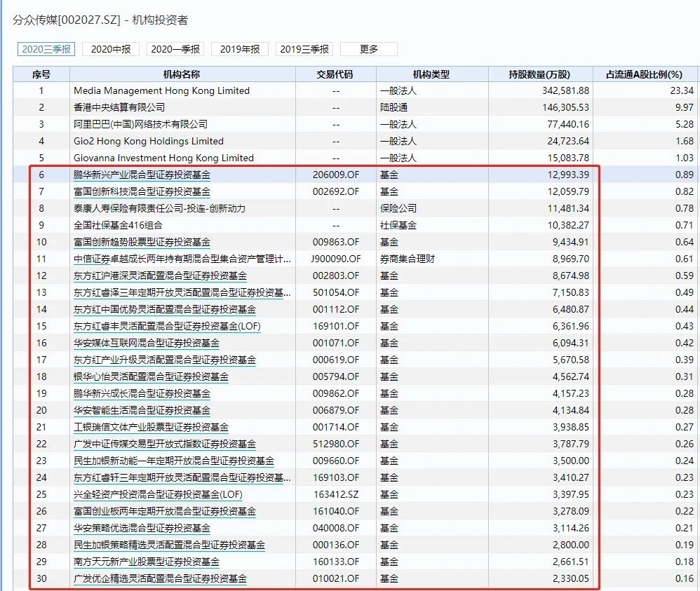Sort by 机构名称 column header
Image resolution: width=700 pixels, height=591 pixels.
[182, 74]
